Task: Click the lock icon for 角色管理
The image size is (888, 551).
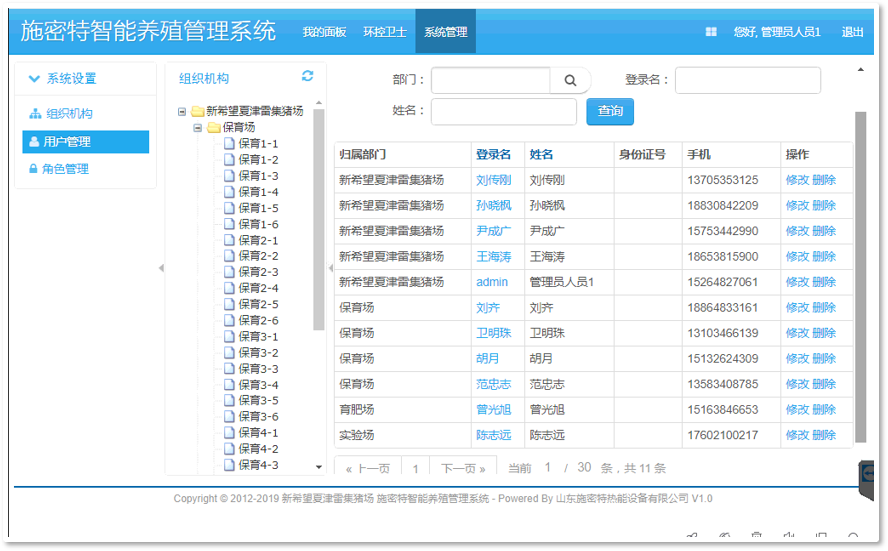Action: click(x=34, y=169)
